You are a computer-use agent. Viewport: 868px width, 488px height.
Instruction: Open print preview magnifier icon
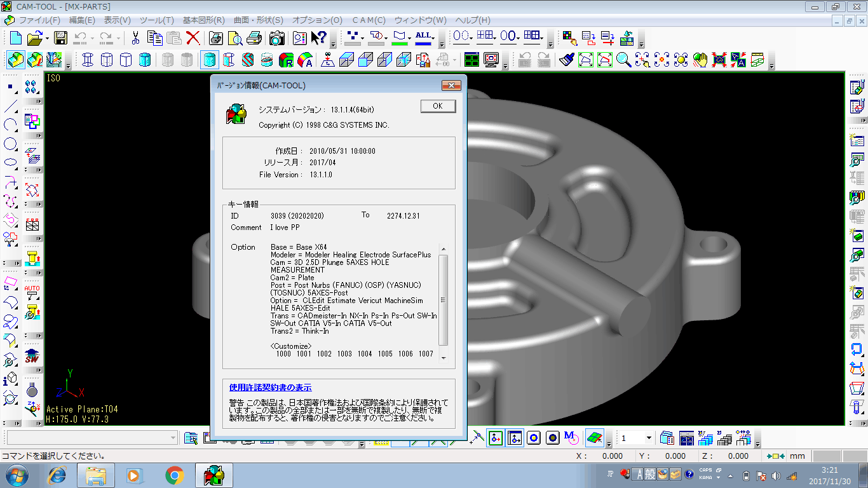[234, 38]
